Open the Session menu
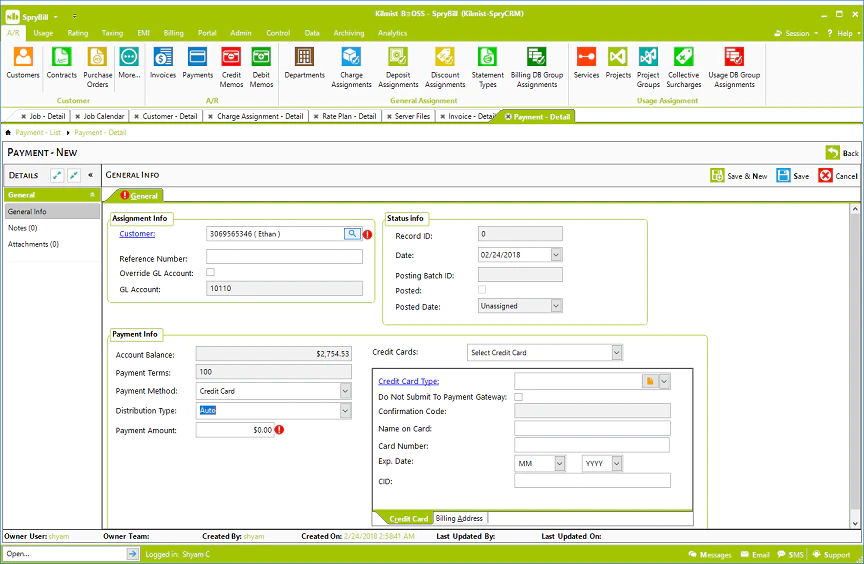Screen dimensions: 864x564 (x=797, y=34)
